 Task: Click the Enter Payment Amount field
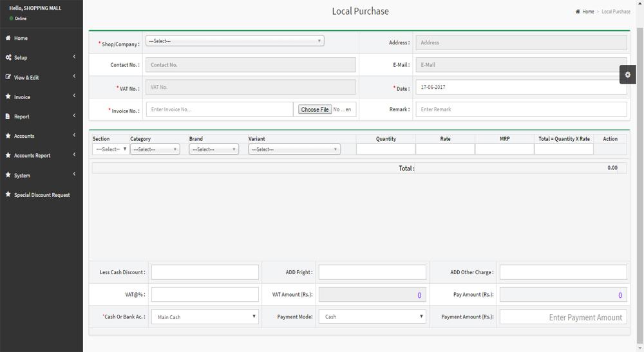[x=563, y=317]
